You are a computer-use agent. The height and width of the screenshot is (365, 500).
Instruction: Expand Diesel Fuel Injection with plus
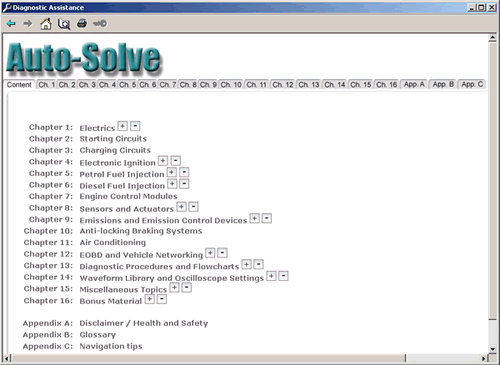coord(172,184)
